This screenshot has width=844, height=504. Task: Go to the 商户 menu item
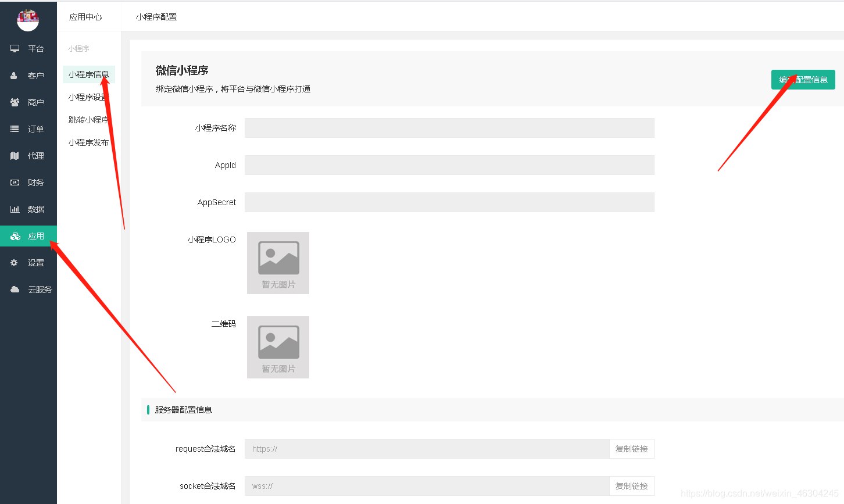(28, 102)
